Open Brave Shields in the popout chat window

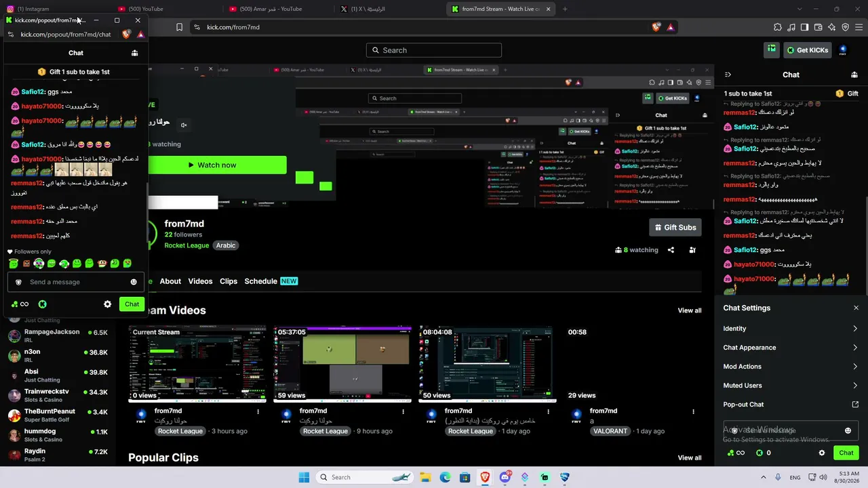(126, 35)
